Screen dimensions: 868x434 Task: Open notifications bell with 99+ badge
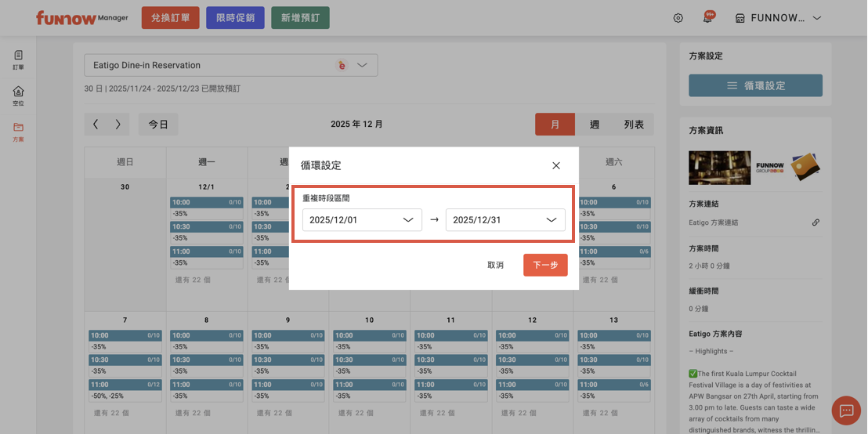[x=707, y=18]
